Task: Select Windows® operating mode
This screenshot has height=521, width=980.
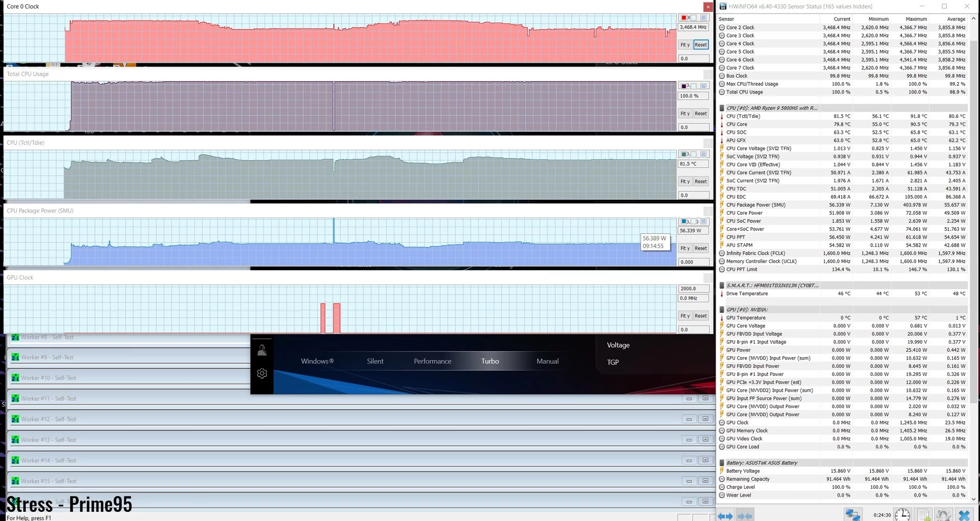Action: pyautogui.click(x=317, y=361)
